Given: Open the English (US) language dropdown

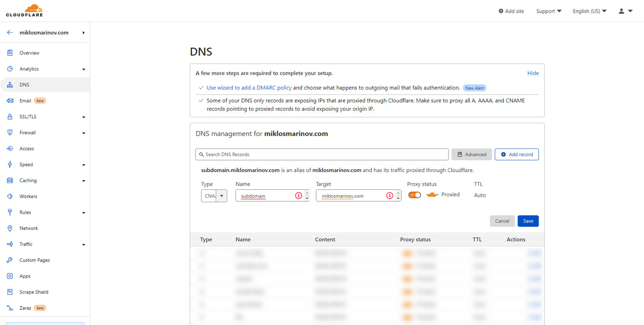Looking at the screenshot, I should click(x=589, y=11).
